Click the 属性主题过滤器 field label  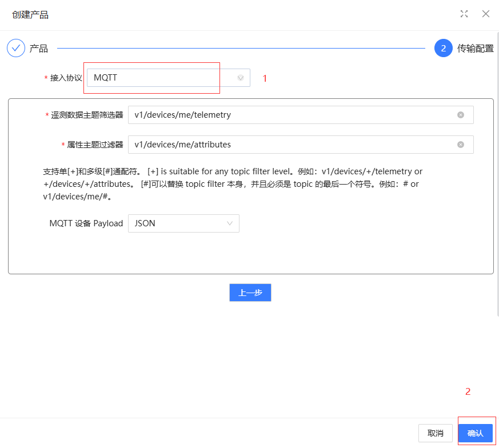coord(95,145)
